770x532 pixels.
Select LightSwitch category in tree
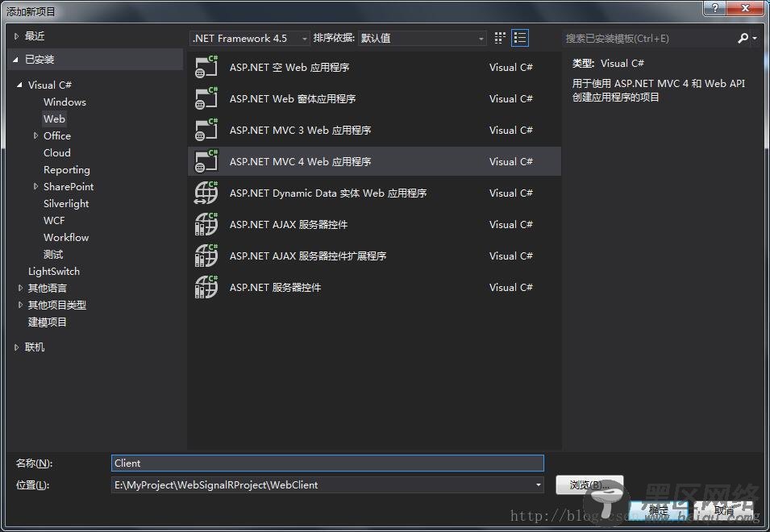click(x=54, y=272)
